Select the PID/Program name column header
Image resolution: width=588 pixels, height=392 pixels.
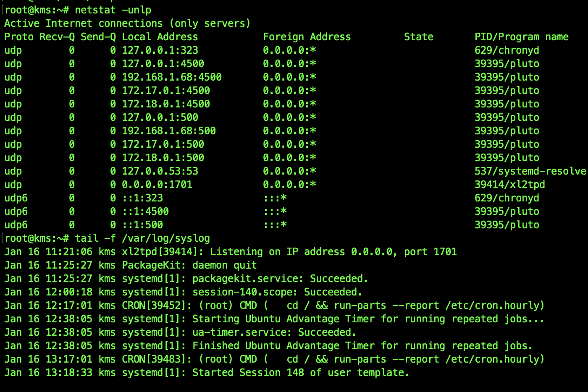(x=522, y=37)
